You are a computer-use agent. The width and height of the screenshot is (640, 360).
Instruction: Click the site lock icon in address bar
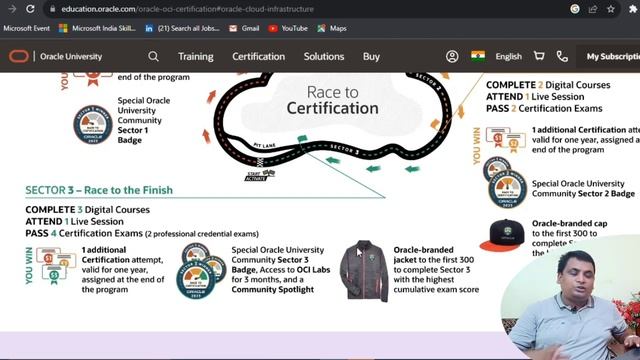[x=53, y=9]
